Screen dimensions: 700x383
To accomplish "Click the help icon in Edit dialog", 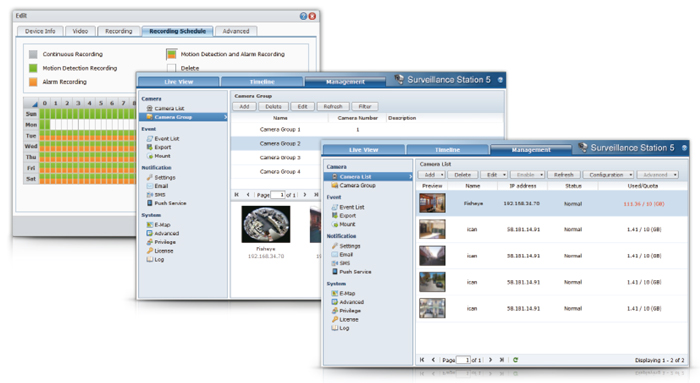I will pos(304,16).
